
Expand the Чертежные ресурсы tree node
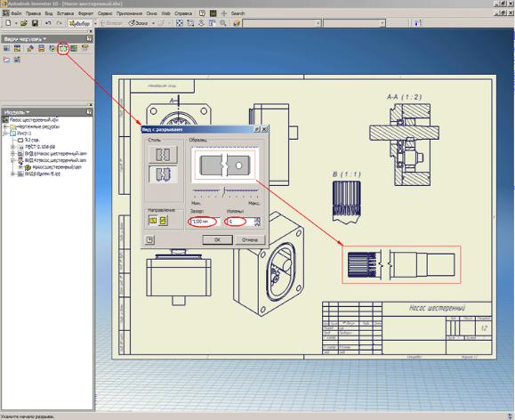coord(5,126)
